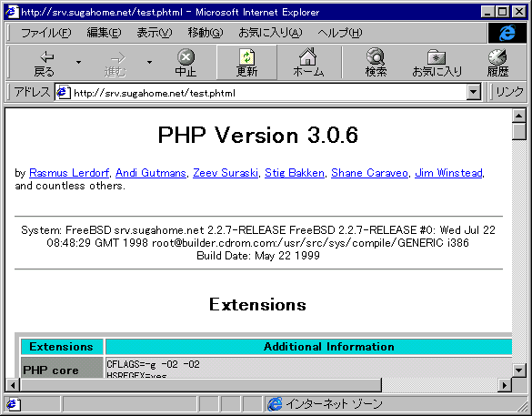Image resolution: width=532 pixels, height=416 pixels.
Task: Click the リンク links bar label
Action: click(509, 92)
